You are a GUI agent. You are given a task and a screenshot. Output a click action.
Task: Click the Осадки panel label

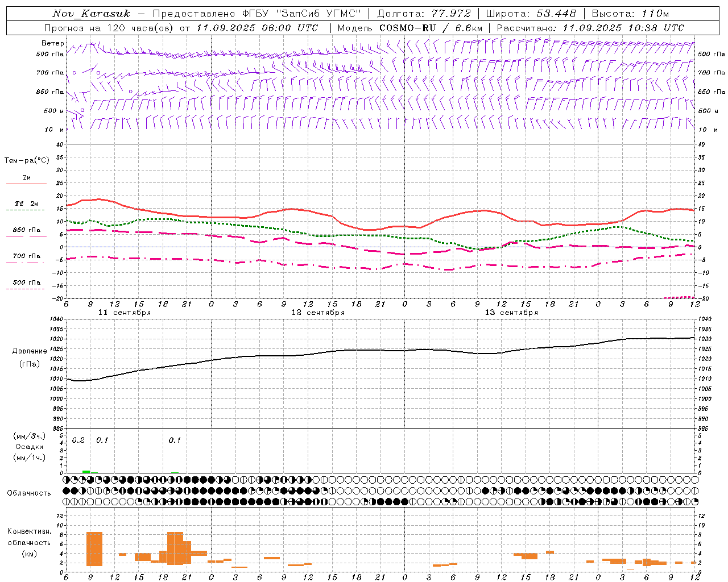[29, 447]
